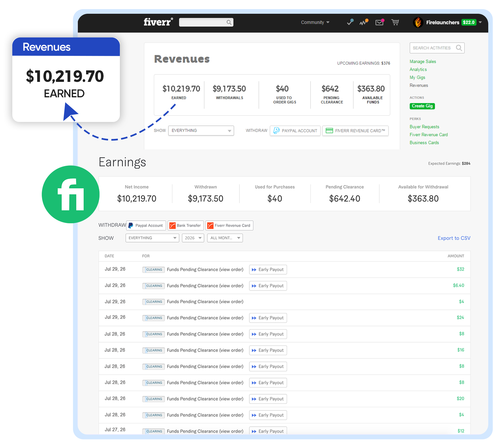Open the Manage Sales link

click(x=423, y=62)
